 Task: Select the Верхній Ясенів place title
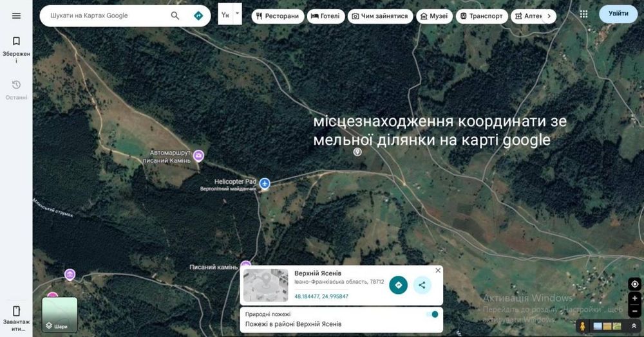click(x=317, y=273)
